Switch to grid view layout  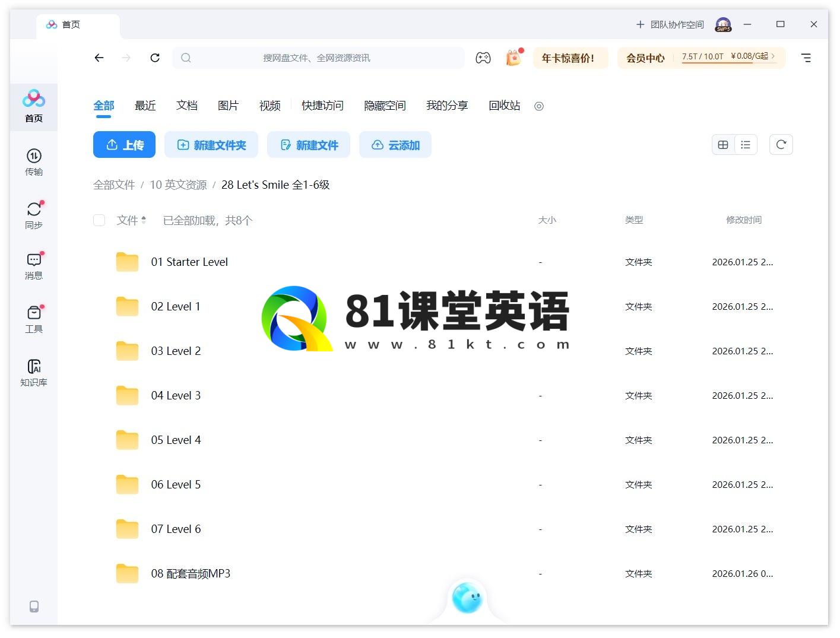pos(723,145)
